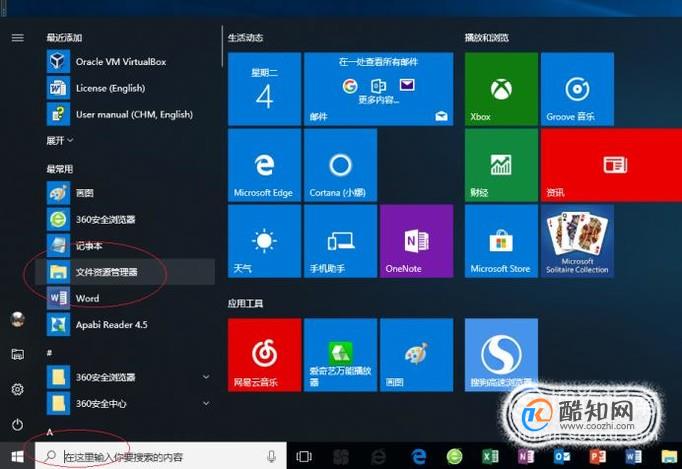Open the documents shortcut in sidebar
The height and width of the screenshot is (469, 682).
[17, 354]
